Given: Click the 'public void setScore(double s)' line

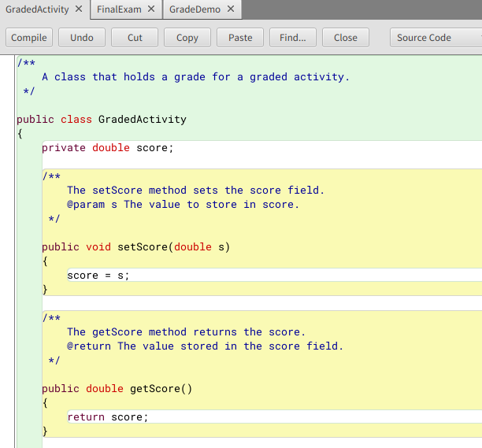Looking at the screenshot, I should click(x=136, y=246).
